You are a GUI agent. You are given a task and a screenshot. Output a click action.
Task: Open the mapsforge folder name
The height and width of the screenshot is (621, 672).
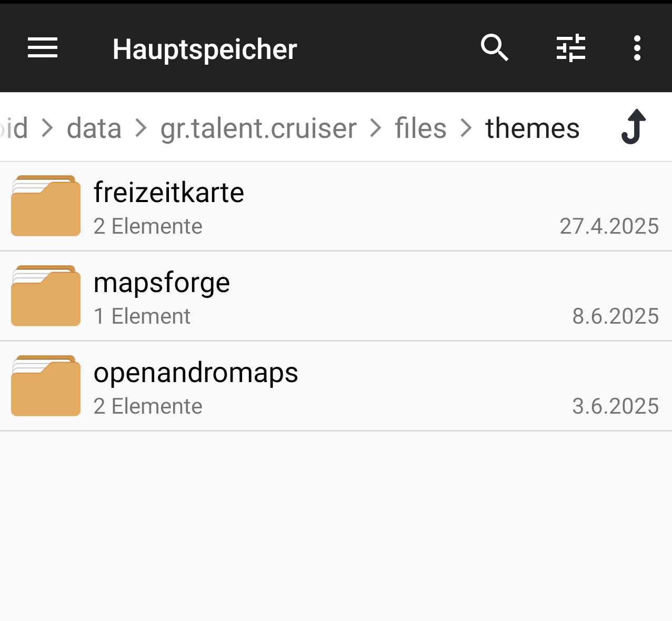[x=162, y=282]
